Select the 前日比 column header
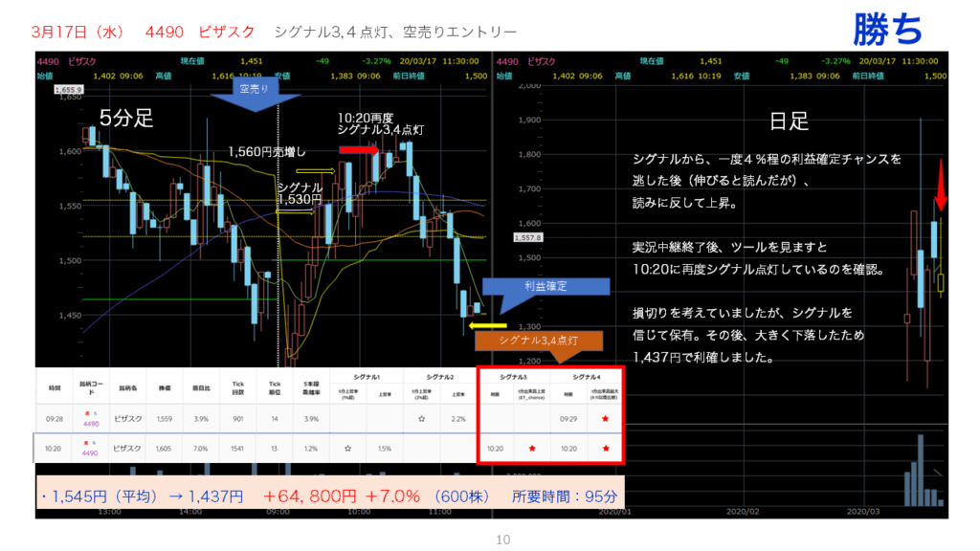980x551 pixels. [x=201, y=388]
